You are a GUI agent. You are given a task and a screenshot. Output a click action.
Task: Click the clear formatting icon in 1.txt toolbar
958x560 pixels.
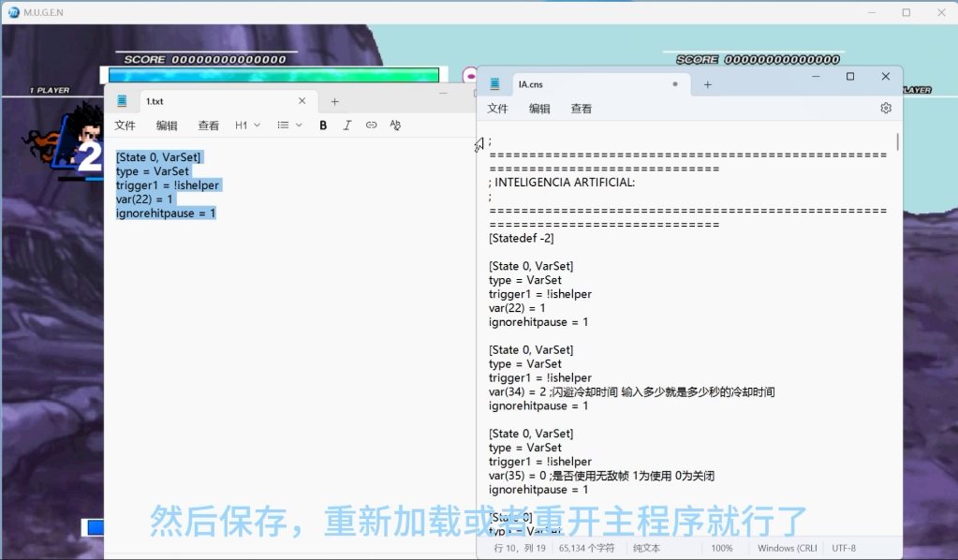tap(395, 125)
